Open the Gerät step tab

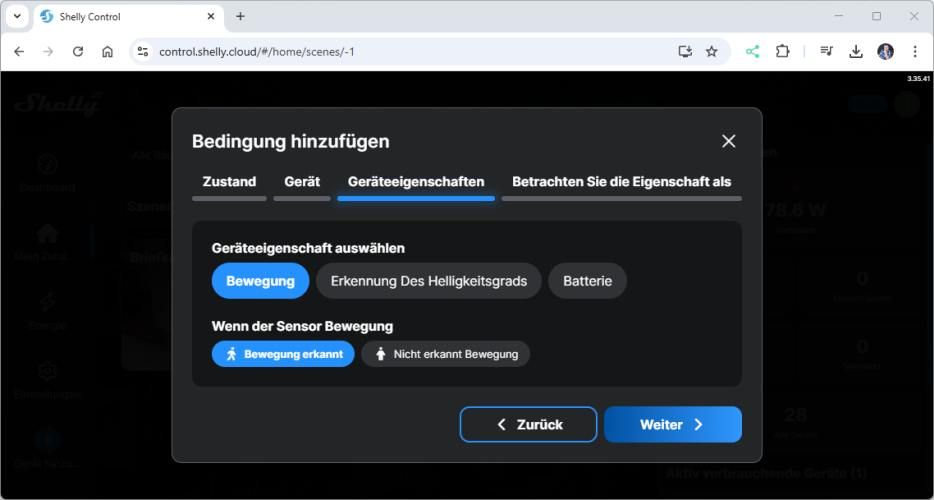point(302,182)
